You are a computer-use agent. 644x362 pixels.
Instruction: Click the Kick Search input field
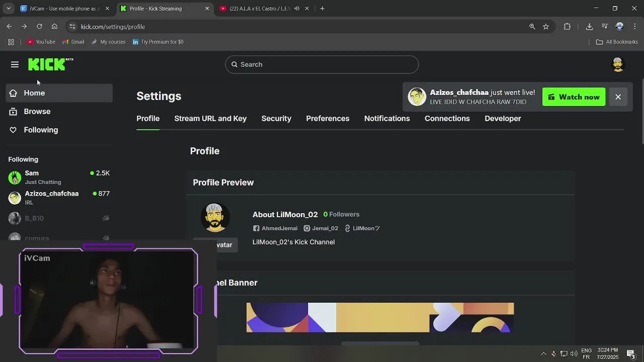pos(322,64)
